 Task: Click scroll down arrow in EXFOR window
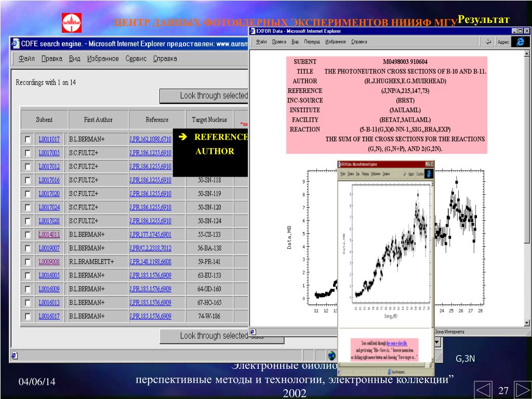coord(526,323)
